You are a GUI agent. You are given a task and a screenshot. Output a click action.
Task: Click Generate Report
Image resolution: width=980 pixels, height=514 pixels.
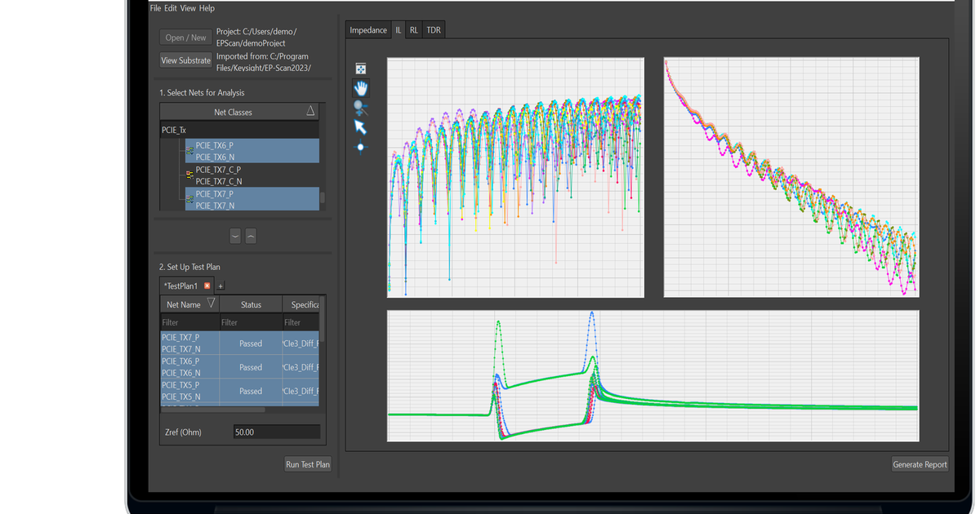(920, 464)
